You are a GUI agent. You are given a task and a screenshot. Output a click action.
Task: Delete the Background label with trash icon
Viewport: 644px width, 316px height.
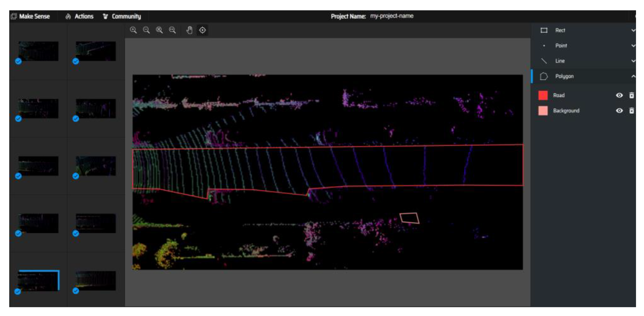(x=632, y=110)
